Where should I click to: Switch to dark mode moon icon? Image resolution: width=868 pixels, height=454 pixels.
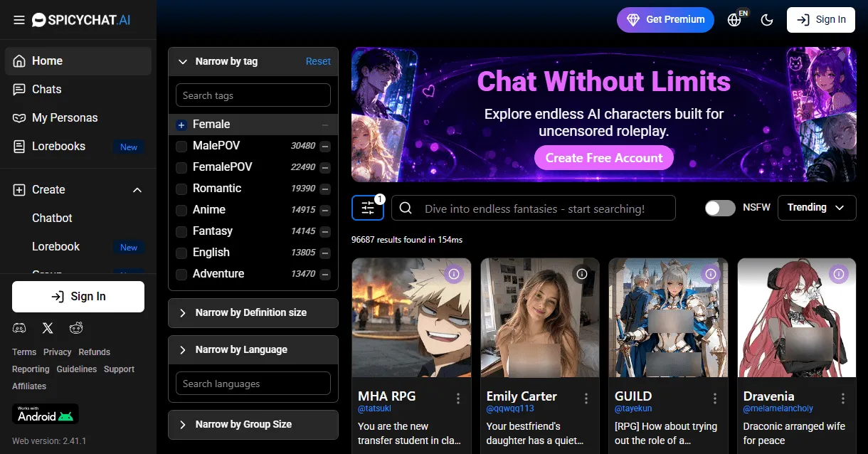767,20
